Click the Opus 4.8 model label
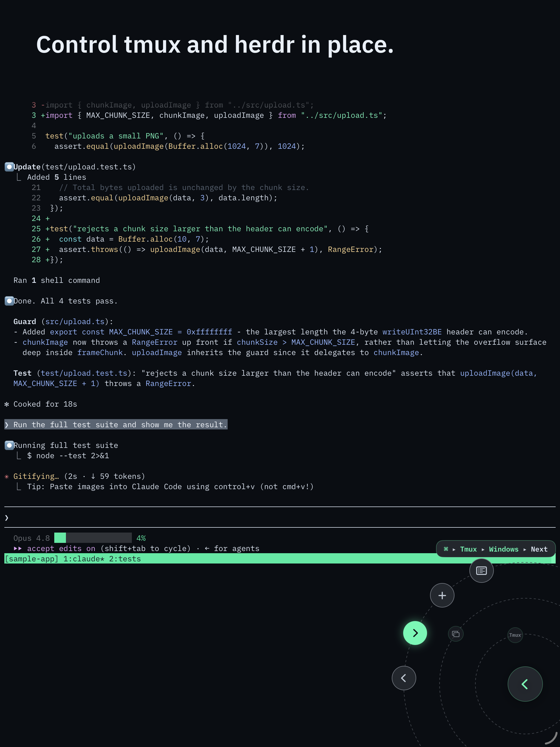560x747 pixels. (31, 538)
